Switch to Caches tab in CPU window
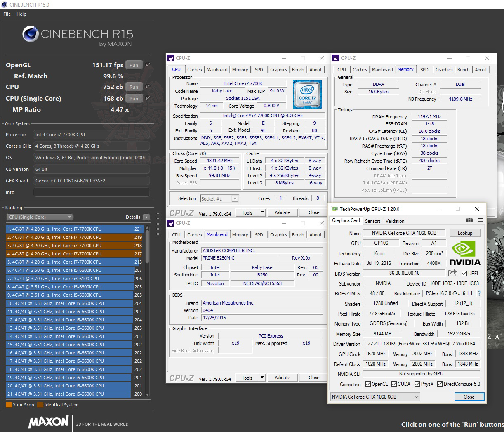504x432 pixels. (x=195, y=70)
